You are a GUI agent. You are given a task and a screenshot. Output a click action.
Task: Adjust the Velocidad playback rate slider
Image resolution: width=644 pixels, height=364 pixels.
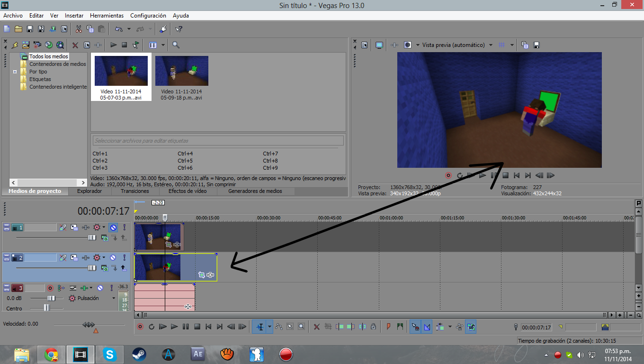89,325
